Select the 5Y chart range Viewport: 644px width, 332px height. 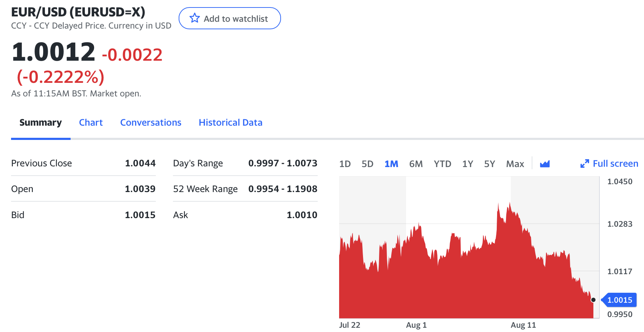490,164
